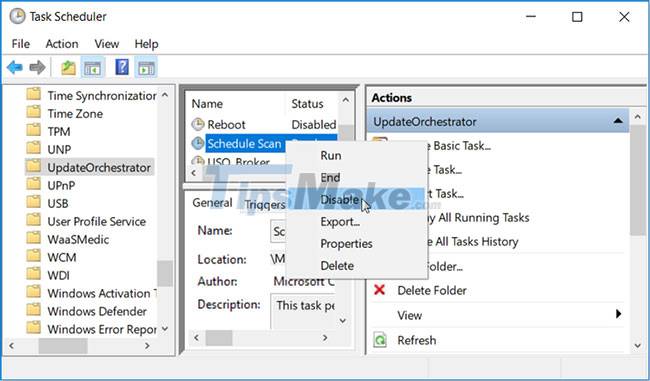Open the Action menu

click(62, 44)
